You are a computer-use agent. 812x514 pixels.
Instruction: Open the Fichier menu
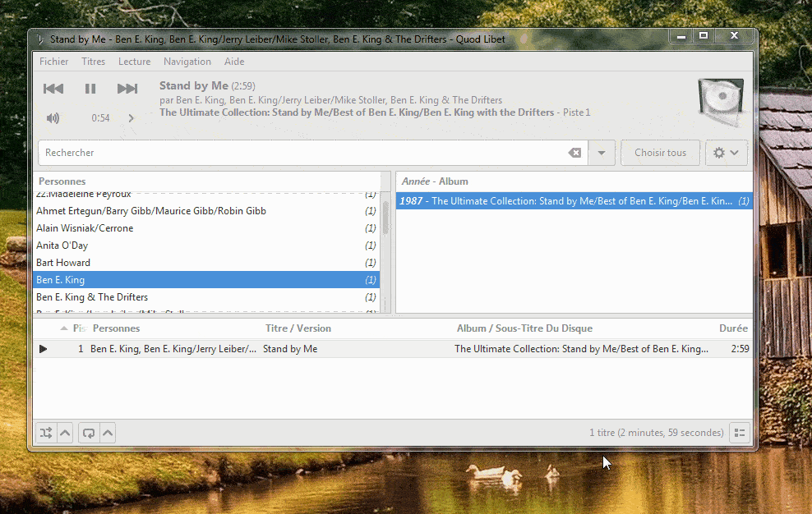point(54,62)
